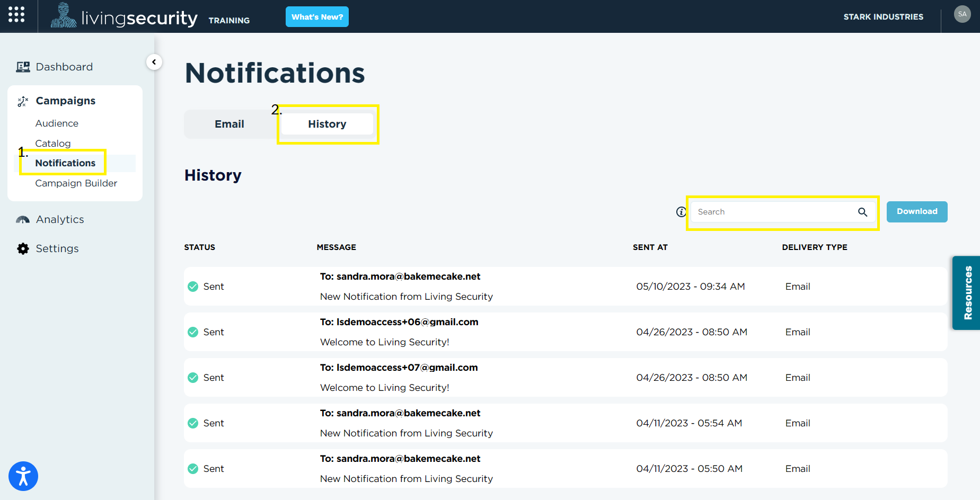This screenshot has width=980, height=500.
Task: Switch to the Email tab
Action: click(x=229, y=124)
